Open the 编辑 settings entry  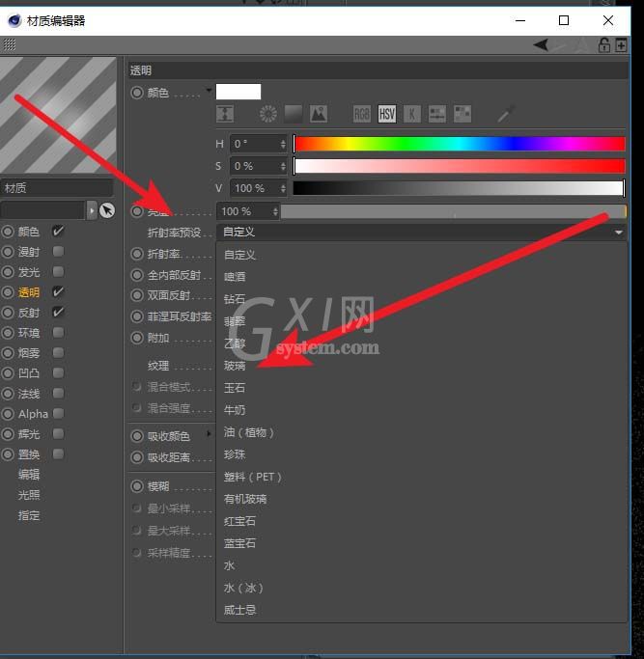tap(29, 475)
